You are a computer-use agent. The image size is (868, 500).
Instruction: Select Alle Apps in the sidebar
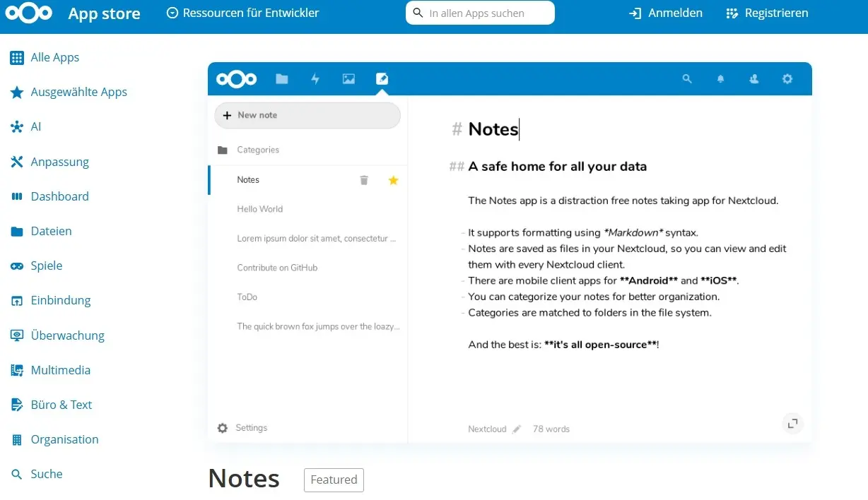tap(54, 57)
